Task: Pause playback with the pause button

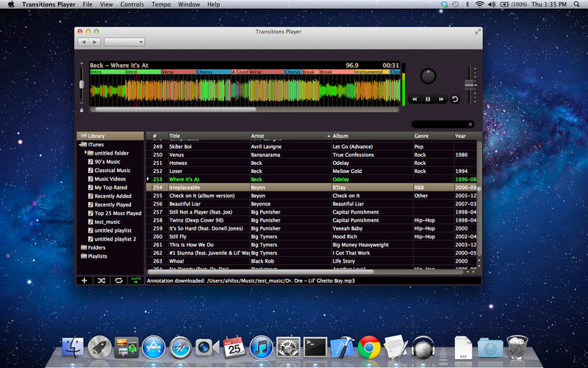Action: click(428, 99)
